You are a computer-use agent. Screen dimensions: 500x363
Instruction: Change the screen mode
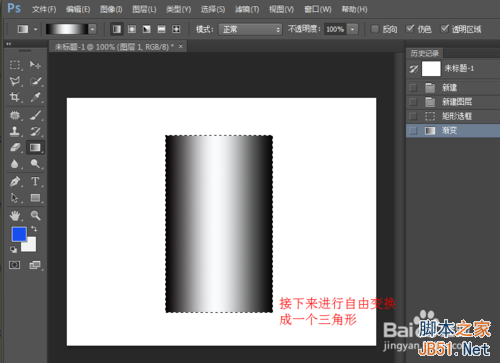[35, 265]
